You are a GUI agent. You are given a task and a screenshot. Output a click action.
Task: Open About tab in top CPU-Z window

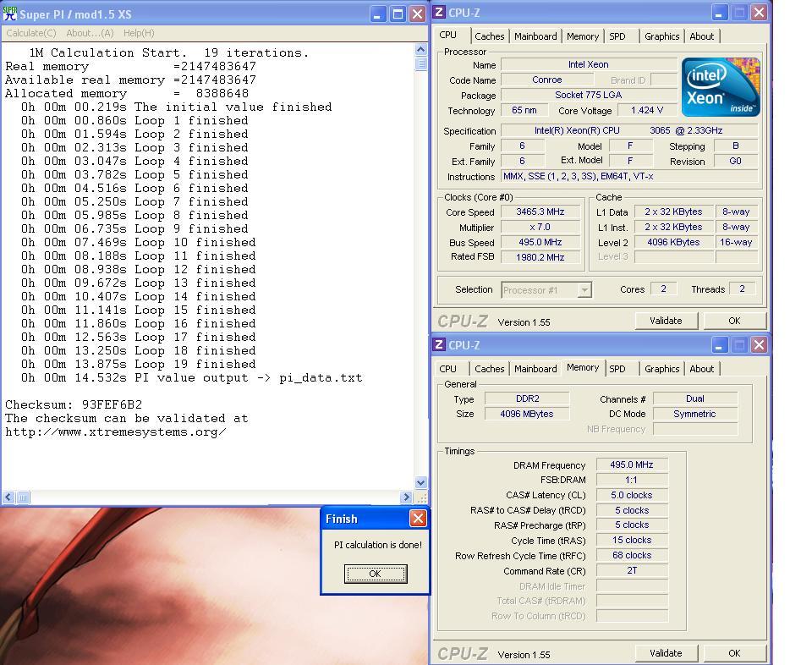(x=702, y=36)
